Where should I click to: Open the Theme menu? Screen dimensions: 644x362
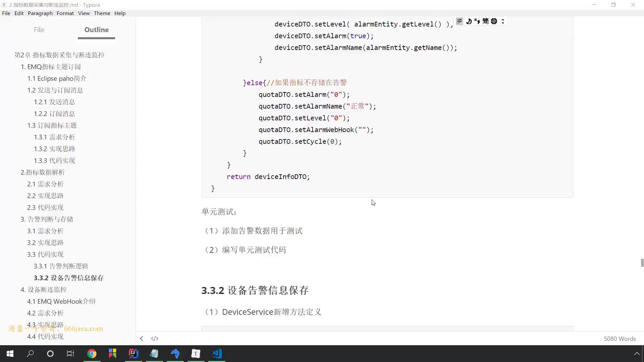tap(102, 13)
